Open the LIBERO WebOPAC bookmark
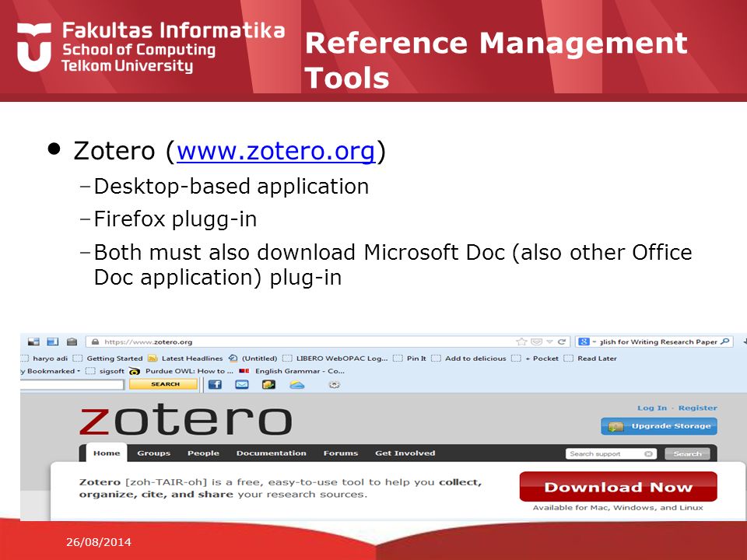 pyautogui.click(x=335, y=359)
